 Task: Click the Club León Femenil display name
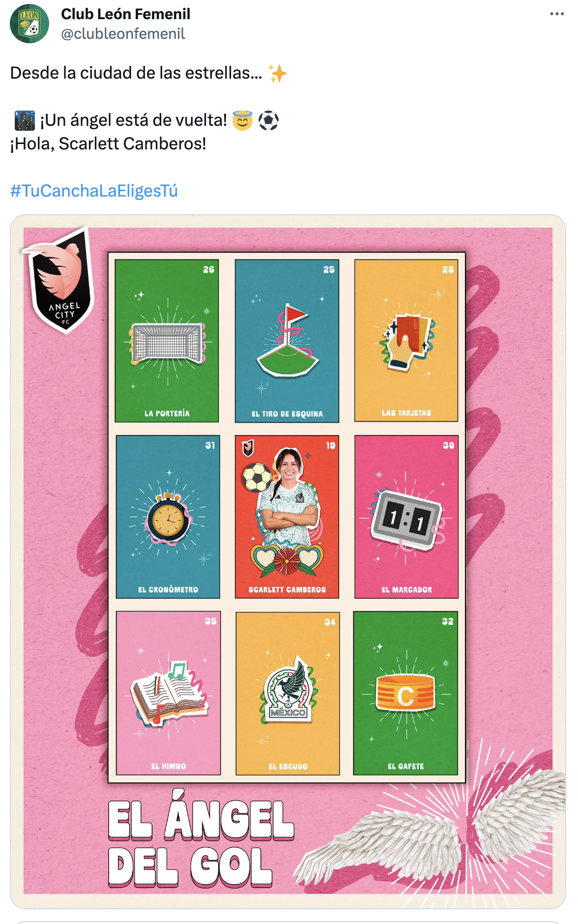click(126, 14)
